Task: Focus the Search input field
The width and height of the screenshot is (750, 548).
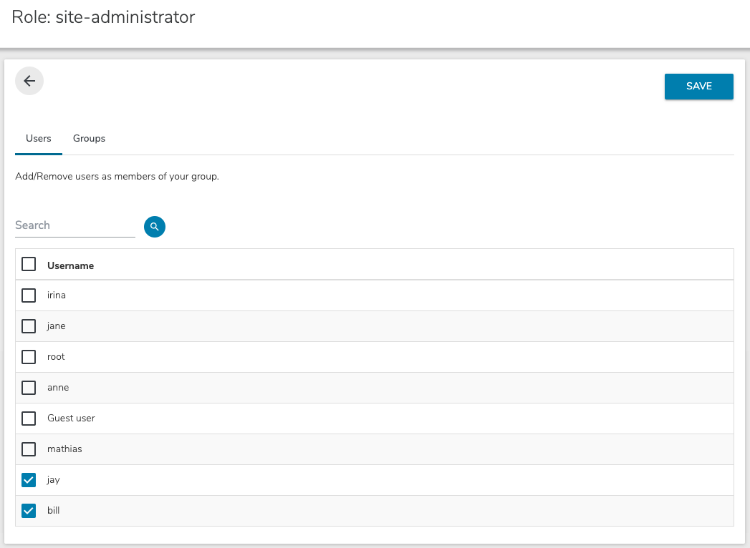Action: (x=75, y=225)
